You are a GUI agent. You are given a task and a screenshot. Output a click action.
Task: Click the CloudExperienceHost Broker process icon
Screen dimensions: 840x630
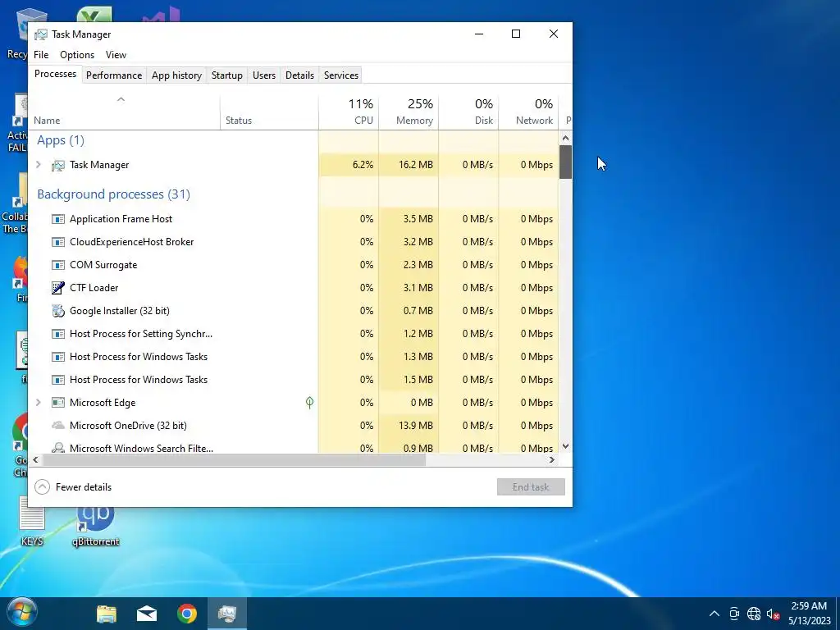coord(58,242)
